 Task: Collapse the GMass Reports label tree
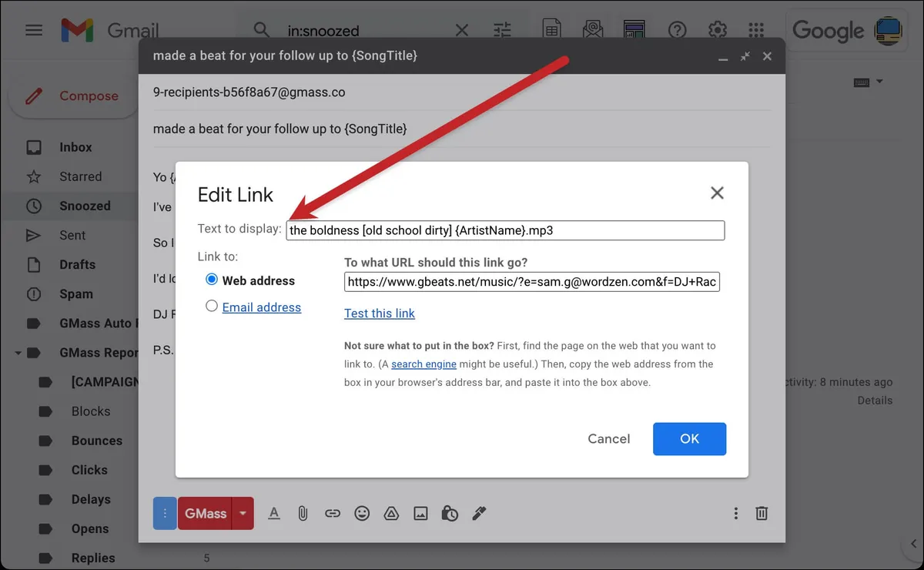click(18, 353)
